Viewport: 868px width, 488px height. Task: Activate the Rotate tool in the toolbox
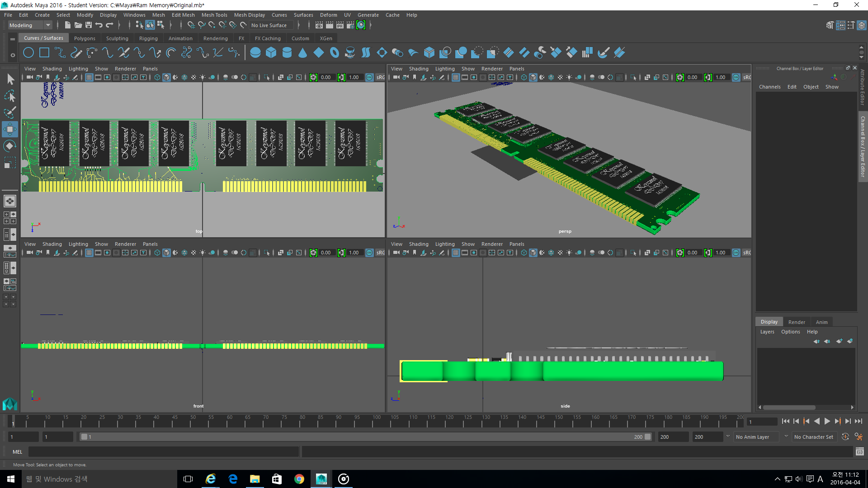coord(9,146)
